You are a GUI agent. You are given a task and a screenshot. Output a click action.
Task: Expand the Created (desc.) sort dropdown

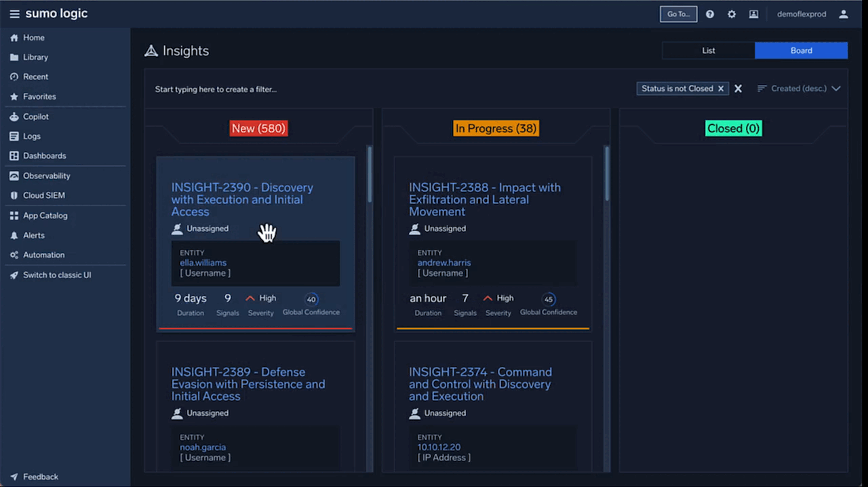(836, 88)
